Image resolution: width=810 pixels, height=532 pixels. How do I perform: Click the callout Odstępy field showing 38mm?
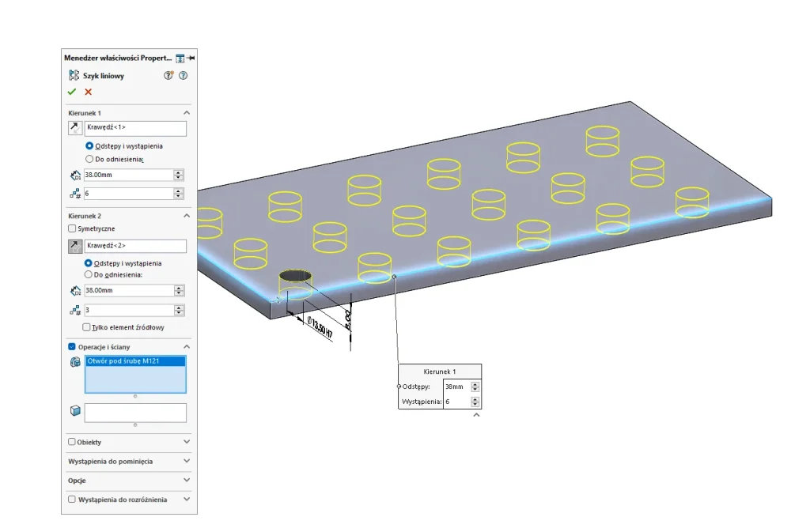tap(457, 387)
